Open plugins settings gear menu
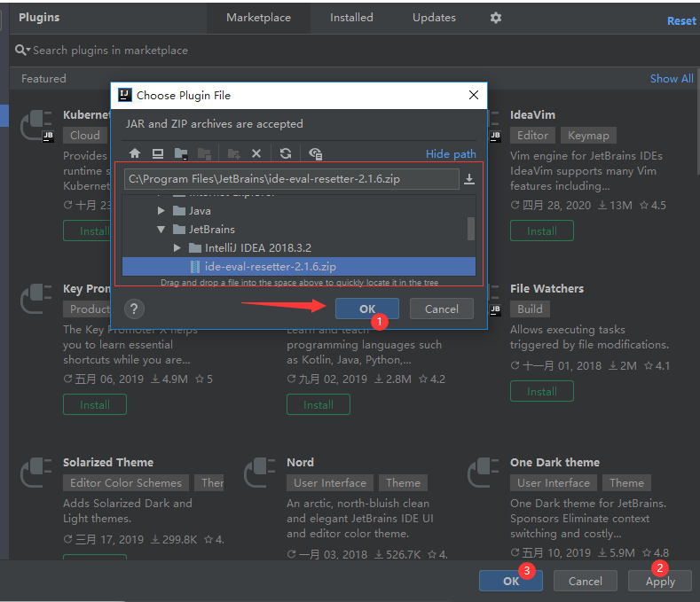700x602 pixels. 496,18
